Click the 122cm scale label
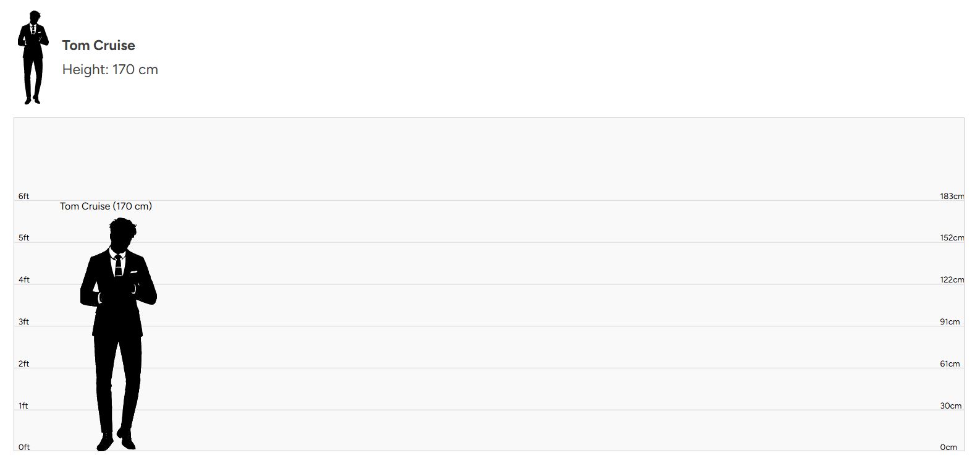 (x=952, y=279)
